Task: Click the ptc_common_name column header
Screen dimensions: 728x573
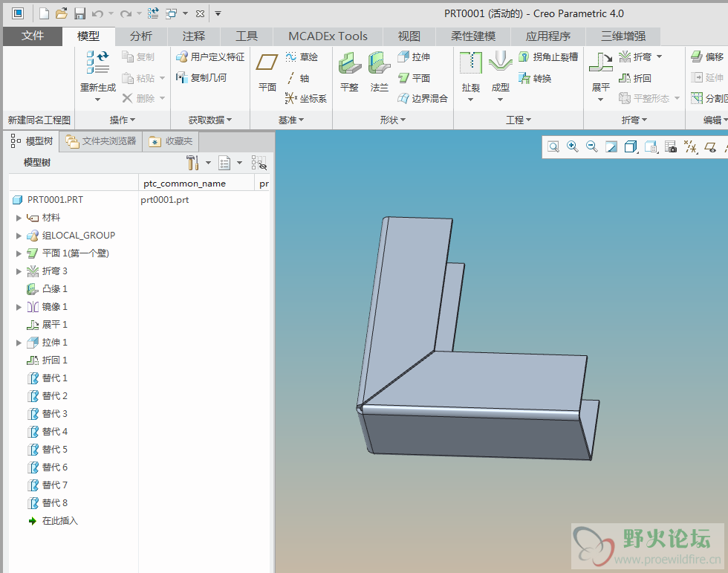Action: [x=184, y=184]
